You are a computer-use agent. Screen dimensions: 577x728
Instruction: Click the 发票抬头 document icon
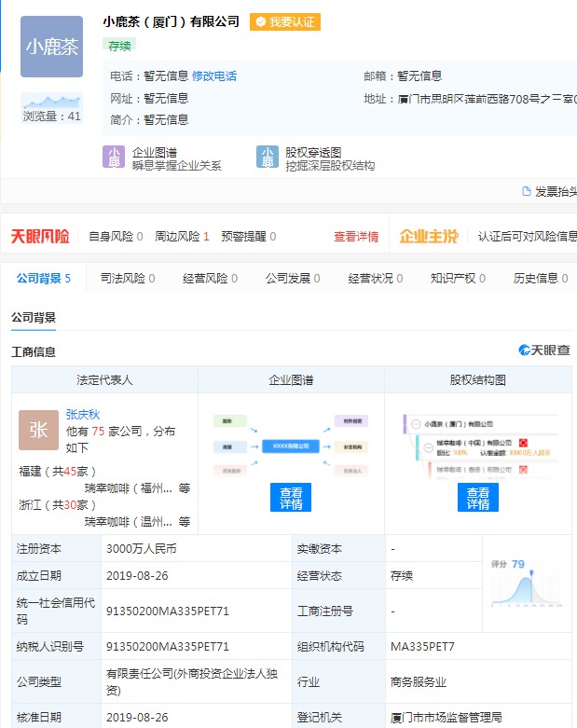point(527,191)
